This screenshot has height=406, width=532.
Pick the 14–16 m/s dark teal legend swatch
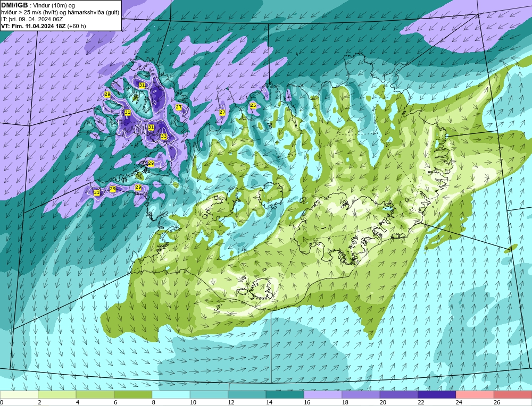point(285,394)
